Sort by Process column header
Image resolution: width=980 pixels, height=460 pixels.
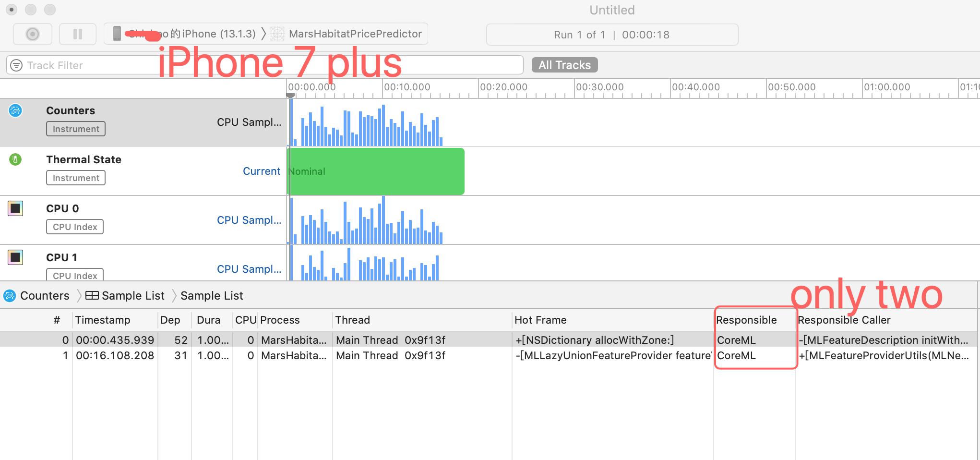(295, 320)
